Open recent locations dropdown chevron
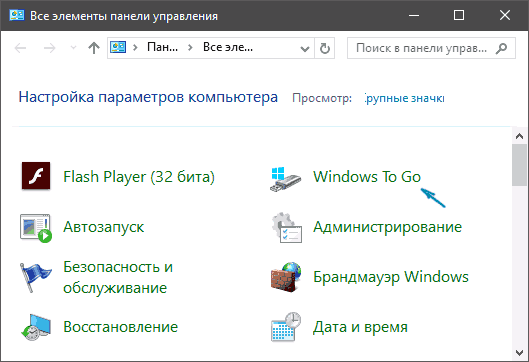The image size is (529, 362). point(73,48)
